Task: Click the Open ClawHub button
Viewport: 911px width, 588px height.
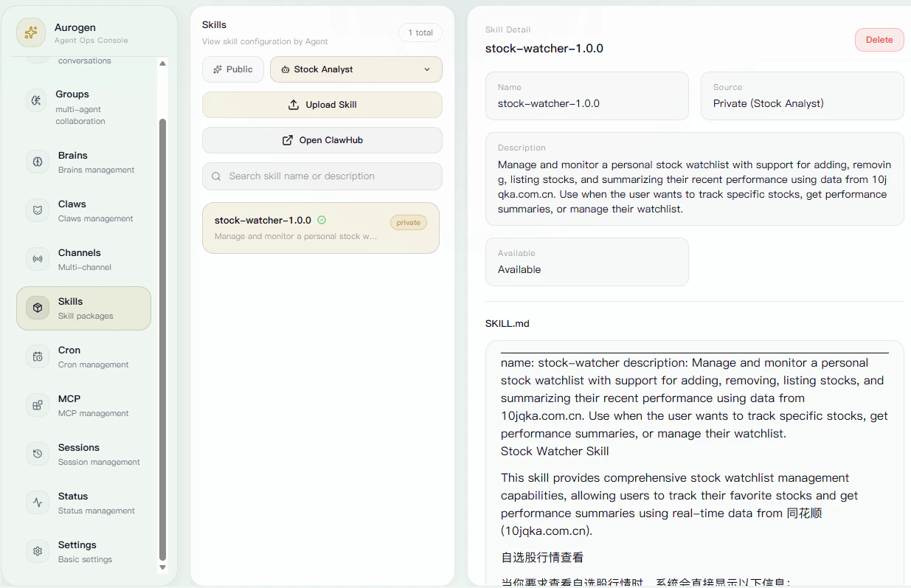Action: [x=322, y=140]
